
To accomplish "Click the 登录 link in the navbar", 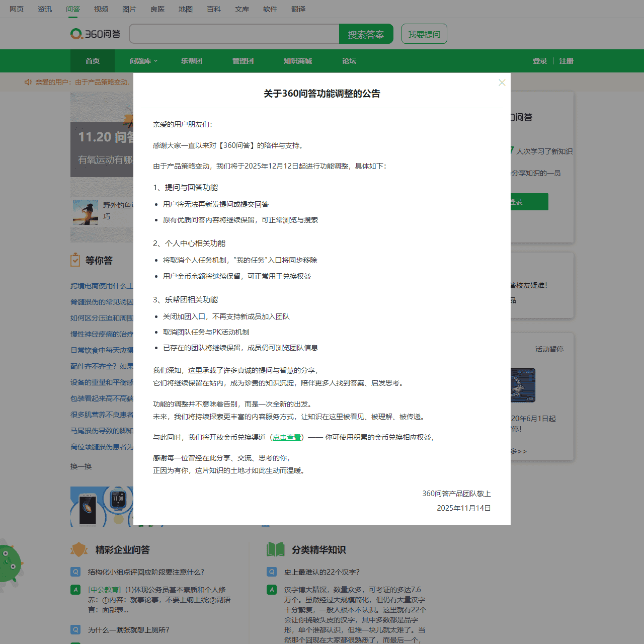I will click(539, 61).
